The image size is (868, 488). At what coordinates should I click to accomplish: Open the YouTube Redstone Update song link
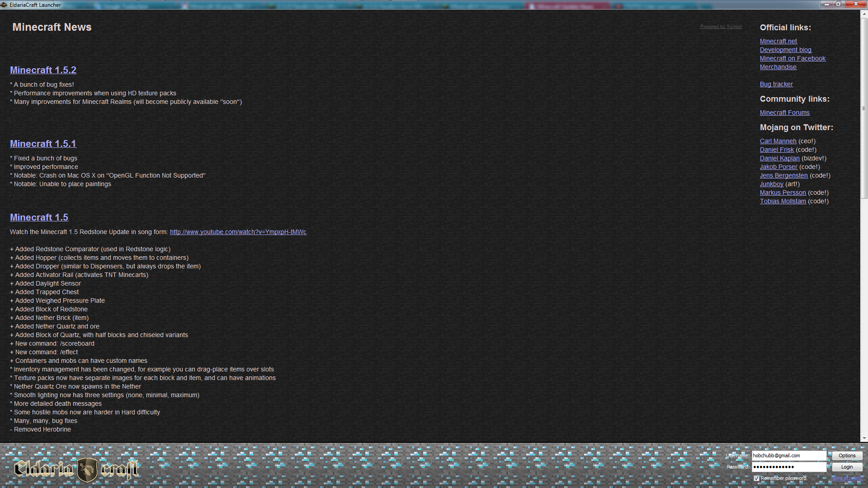238,232
